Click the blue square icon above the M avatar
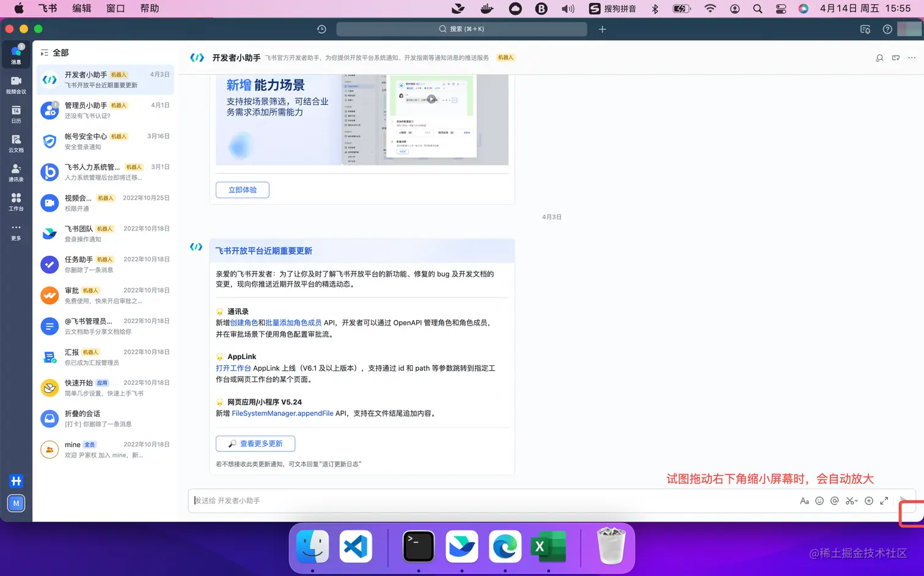The height and width of the screenshot is (576, 924). [x=16, y=481]
